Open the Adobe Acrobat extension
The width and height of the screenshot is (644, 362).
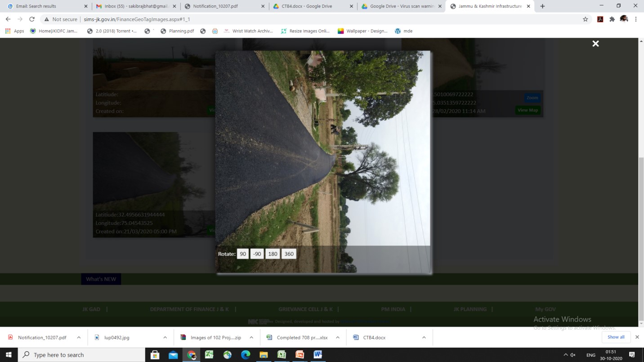click(x=600, y=19)
